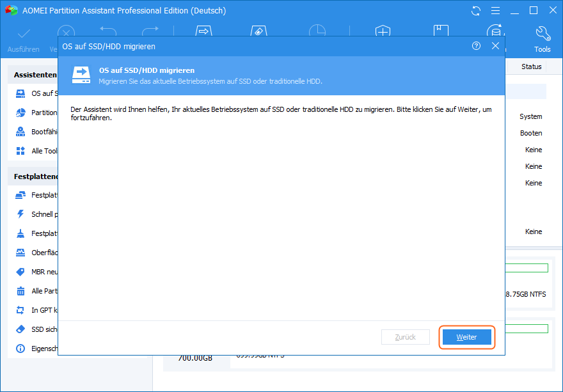Viewport: 563px width, 392px height.
Task: Click the Status column header
Action: [532, 67]
